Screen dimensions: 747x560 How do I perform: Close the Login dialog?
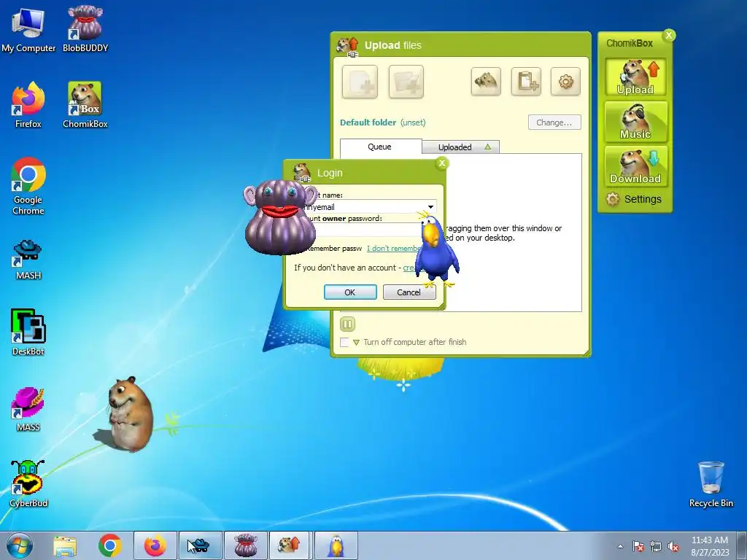[441, 163]
